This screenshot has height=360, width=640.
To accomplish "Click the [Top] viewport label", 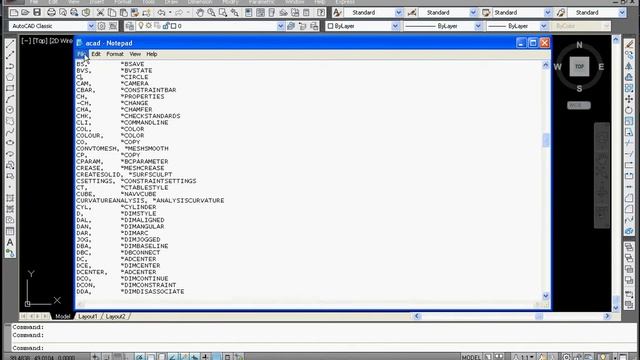I will point(40,41).
